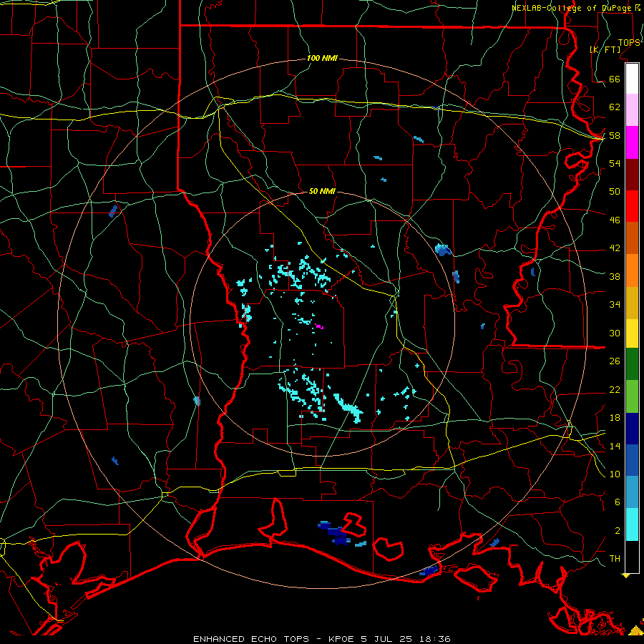Click the dark green legend swatch
Image resolution: width=644 pixels, height=644 pixels.
632,364
